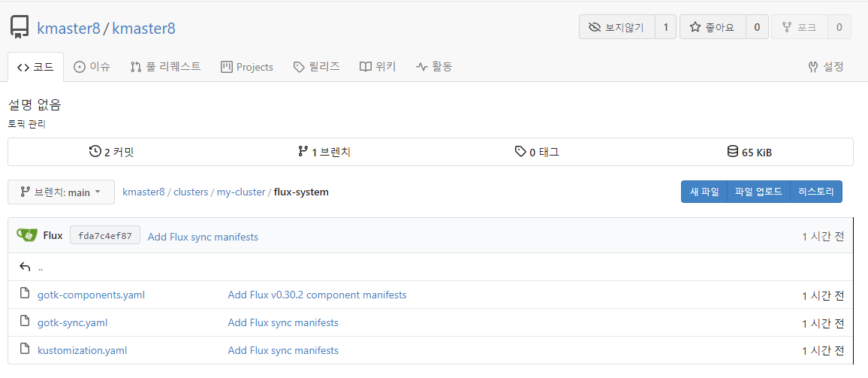Go to my-cluster folder in breadcrumb

tap(241, 192)
